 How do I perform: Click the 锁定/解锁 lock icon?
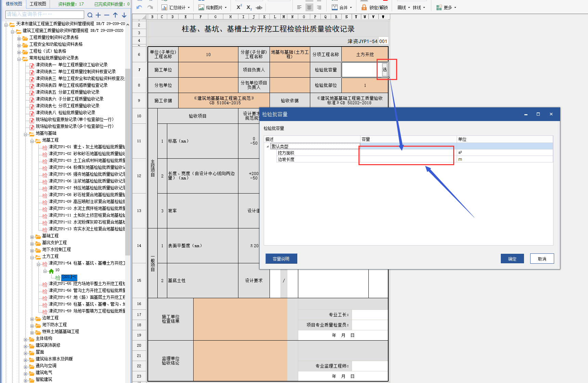[x=364, y=7]
